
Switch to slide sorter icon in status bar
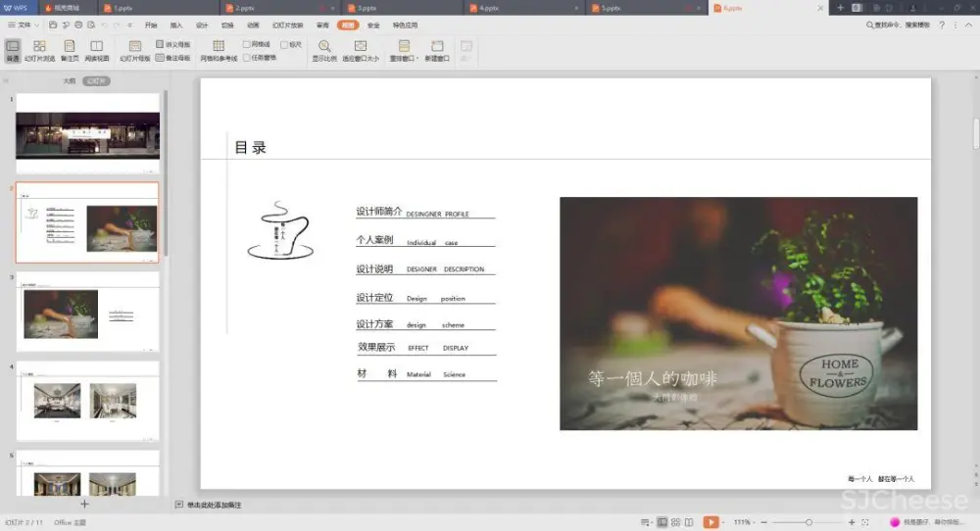coord(675,521)
